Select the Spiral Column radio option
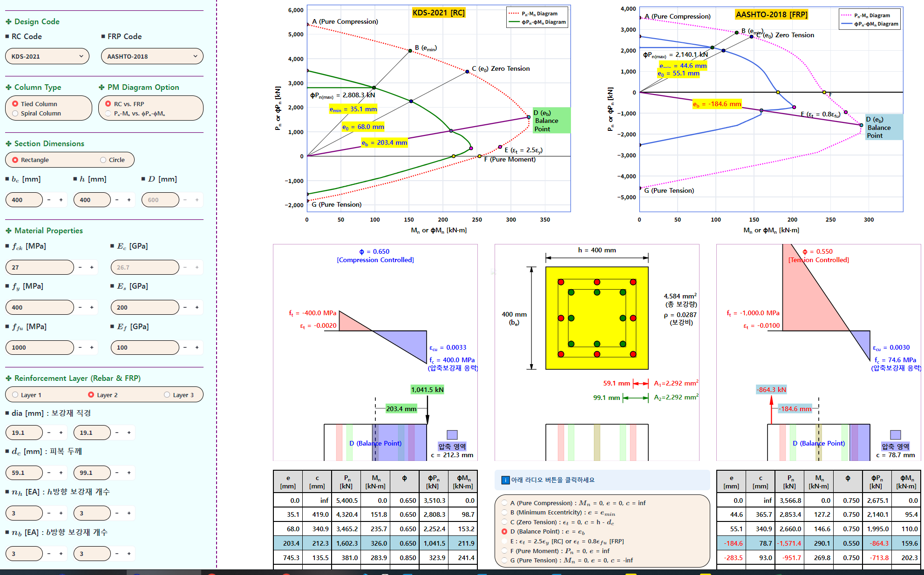 tap(15, 113)
